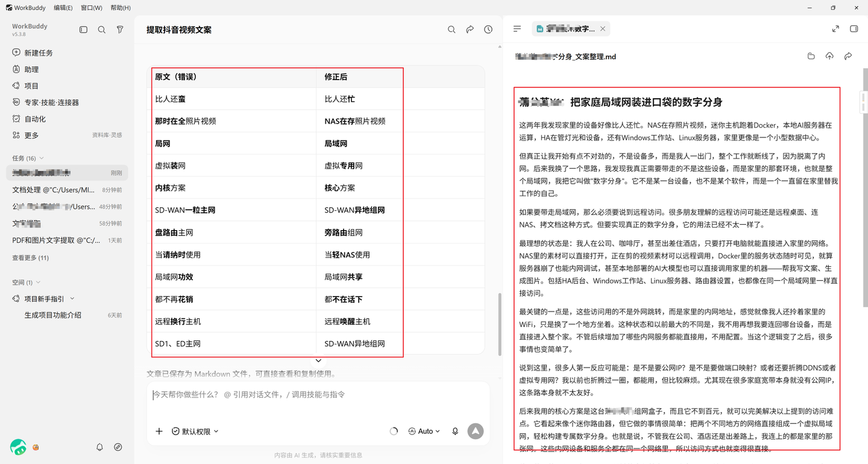Search within the 提取抖音视频文案 conversation
Screen dimensions: 868x464
[x=451, y=30]
